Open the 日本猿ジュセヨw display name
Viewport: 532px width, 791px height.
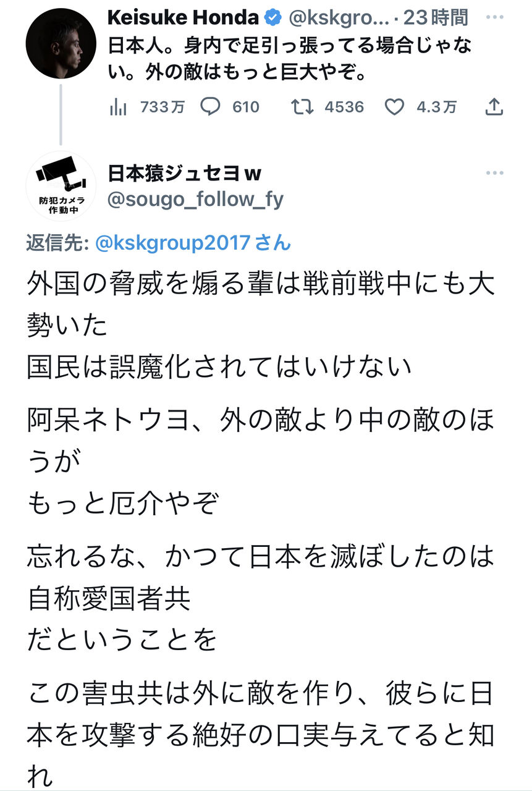pos(185,174)
